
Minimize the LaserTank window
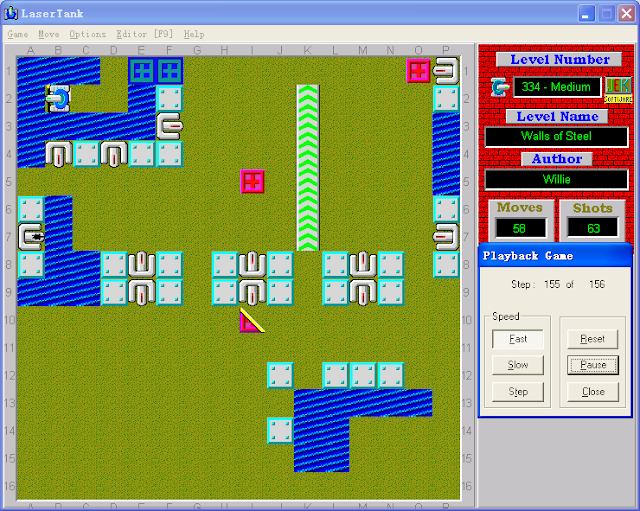(x=586, y=13)
